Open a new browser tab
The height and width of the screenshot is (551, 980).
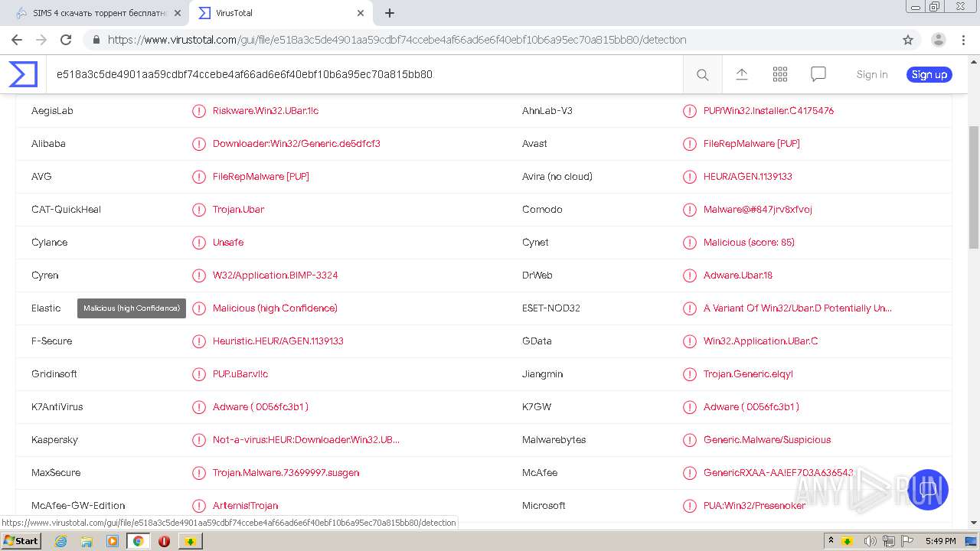(390, 13)
